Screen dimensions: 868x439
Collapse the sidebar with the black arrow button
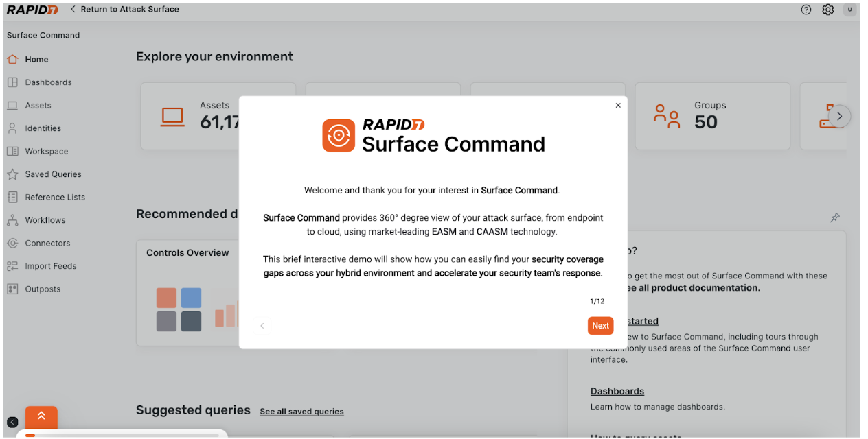tap(12, 423)
